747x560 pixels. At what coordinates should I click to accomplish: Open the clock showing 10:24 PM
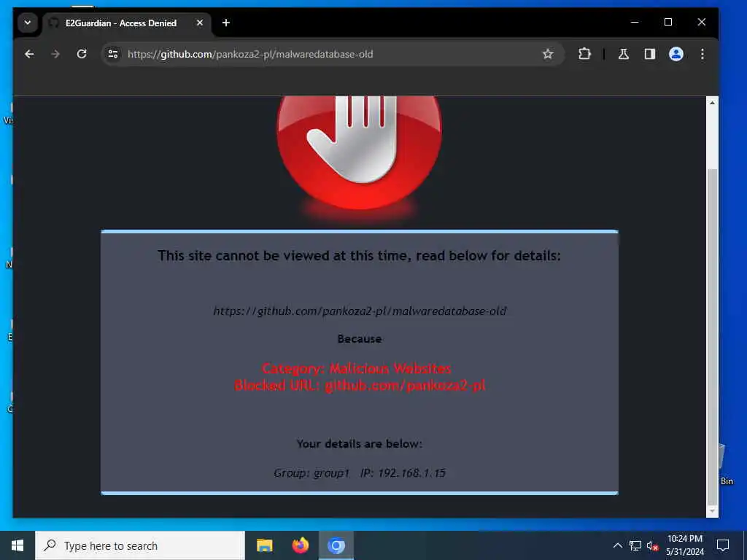[x=685, y=545]
